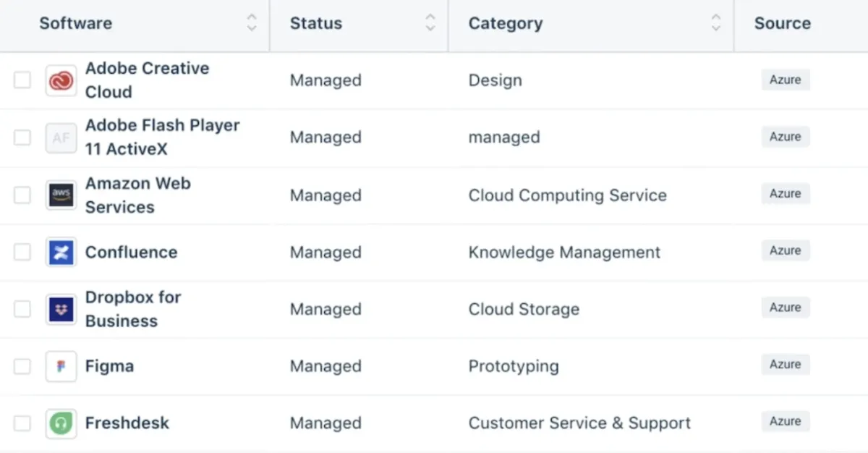Click the Freshdesk headset icon
The height and width of the screenshot is (453, 868).
click(61, 423)
